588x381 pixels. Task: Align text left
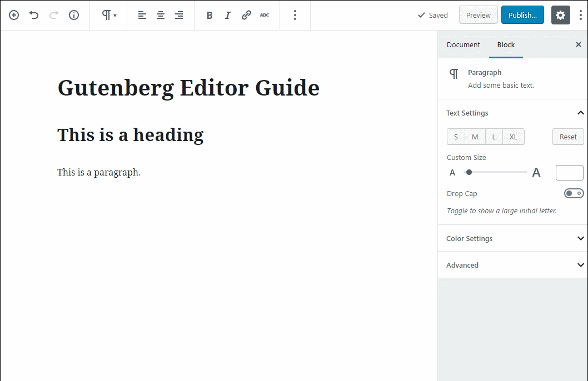pos(142,15)
